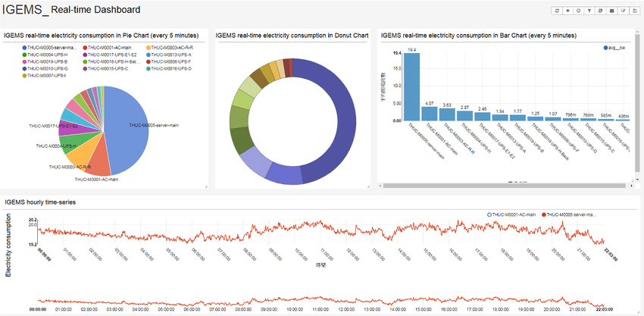Toggle THUC-M0001-AC-main series in time-series legend
The width and height of the screenshot is (644, 316).
[511, 214]
